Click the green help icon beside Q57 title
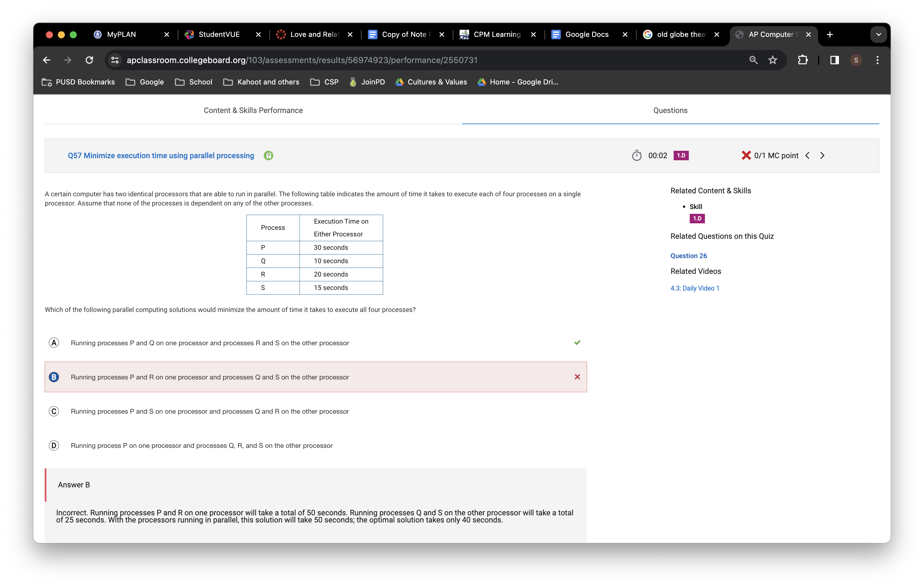This screenshot has width=924, height=587. [x=268, y=156]
